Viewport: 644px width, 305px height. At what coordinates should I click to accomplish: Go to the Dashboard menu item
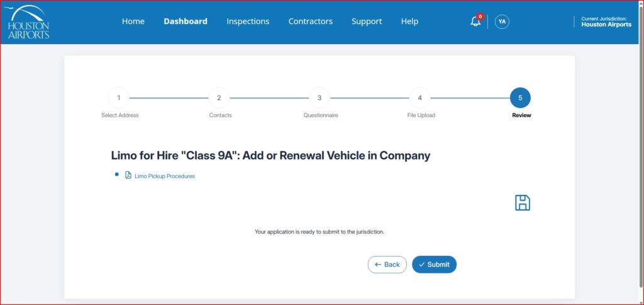point(185,21)
